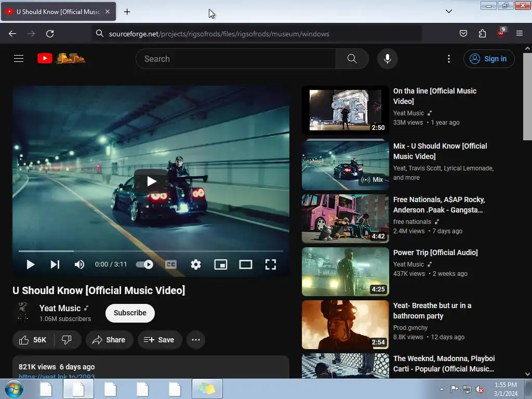The width and height of the screenshot is (532, 399).
Task: Open Pocket save icon in toolbar
Action: (x=463, y=33)
